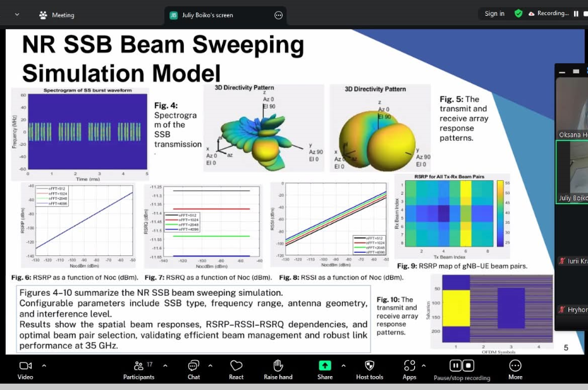Open the Chat panel
This screenshot has height=390, width=588.
(193, 366)
